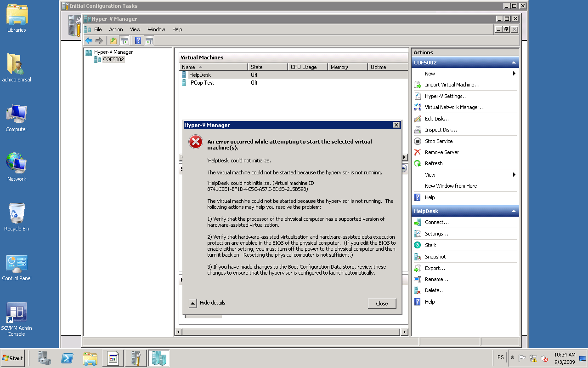Connect to the HelpDesk virtual machine
Viewport: 588px width, 368px height.
(437, 222)
